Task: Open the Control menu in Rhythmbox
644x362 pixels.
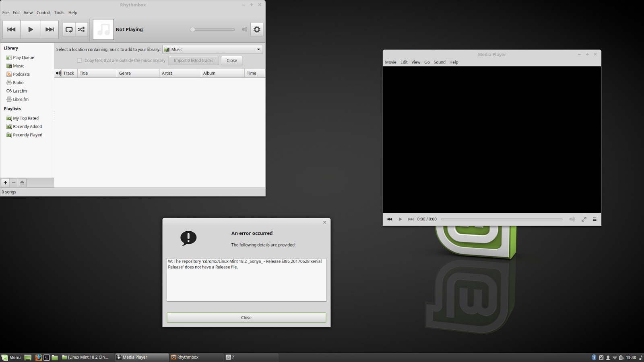Action: click(x=43, y=12)
